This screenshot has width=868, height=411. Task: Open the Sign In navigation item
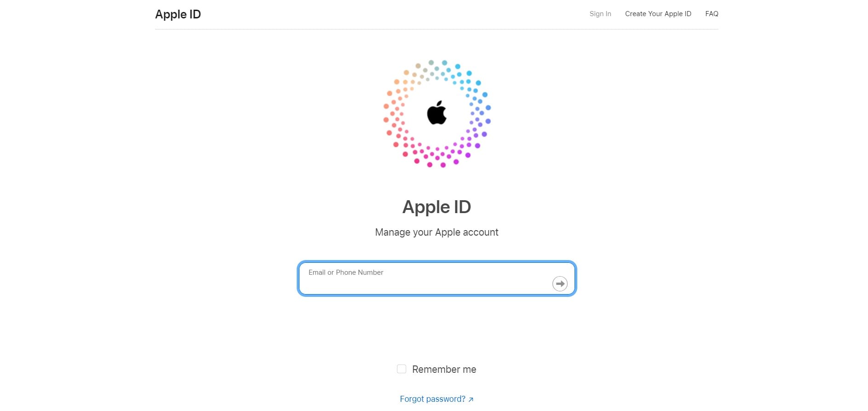(600, 14)
